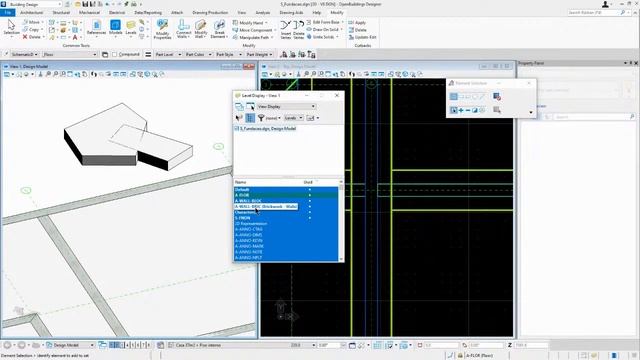Viewport: 640px width, 360px height.
Task: Open the Part Color dropdown
Action: point(198,54)
